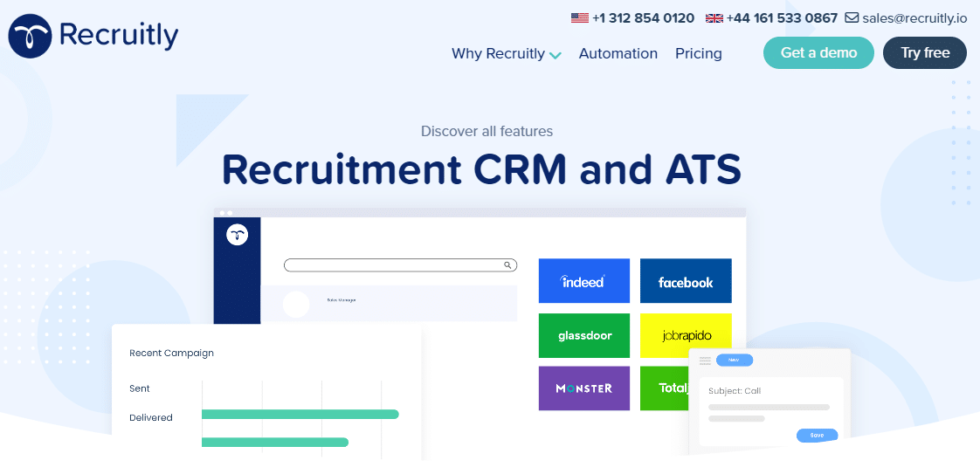Expand the Why Recruitly chevron
980x474 pixels.
555,55
